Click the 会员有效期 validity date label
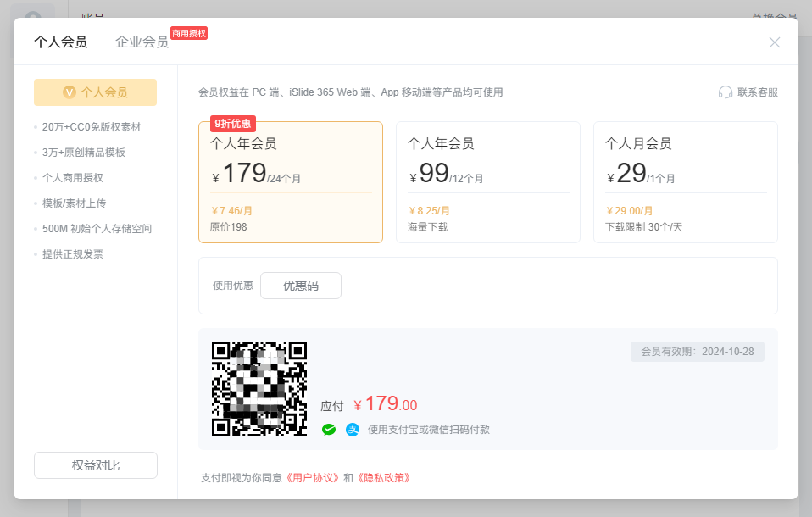Image resolution: width=812 pixels, height=517 pixels. coord(697,352)
